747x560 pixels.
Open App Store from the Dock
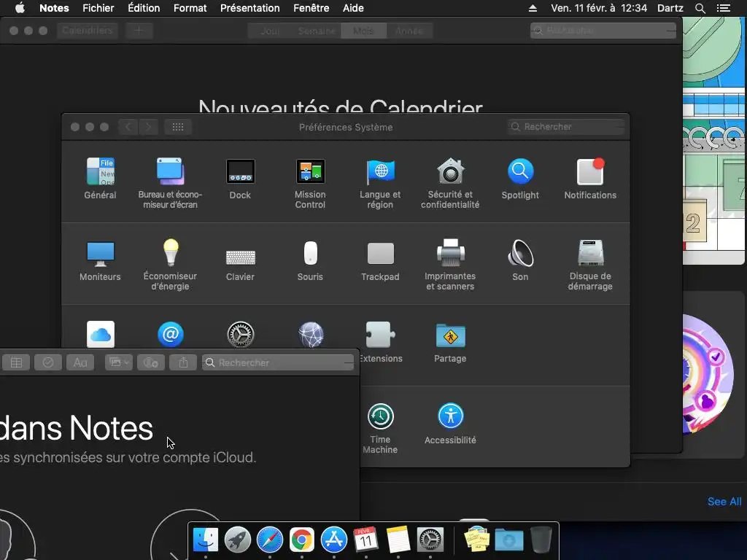click(334, 540)
